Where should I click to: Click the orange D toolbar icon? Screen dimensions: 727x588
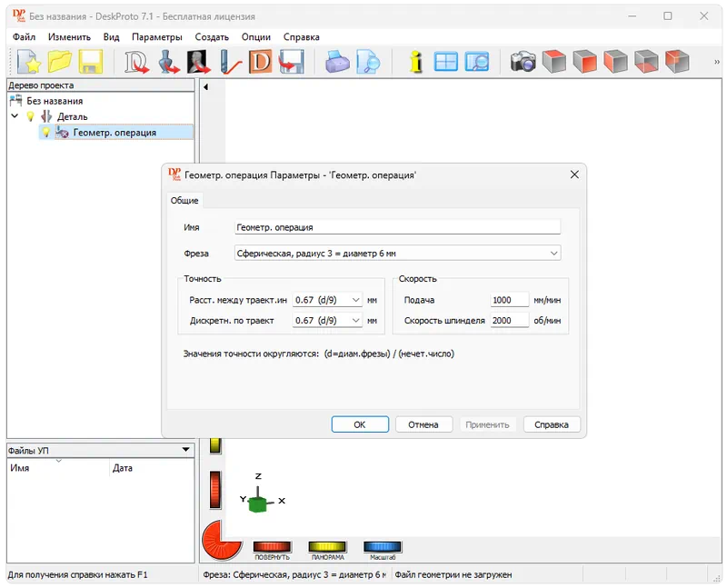pos(260,62)
